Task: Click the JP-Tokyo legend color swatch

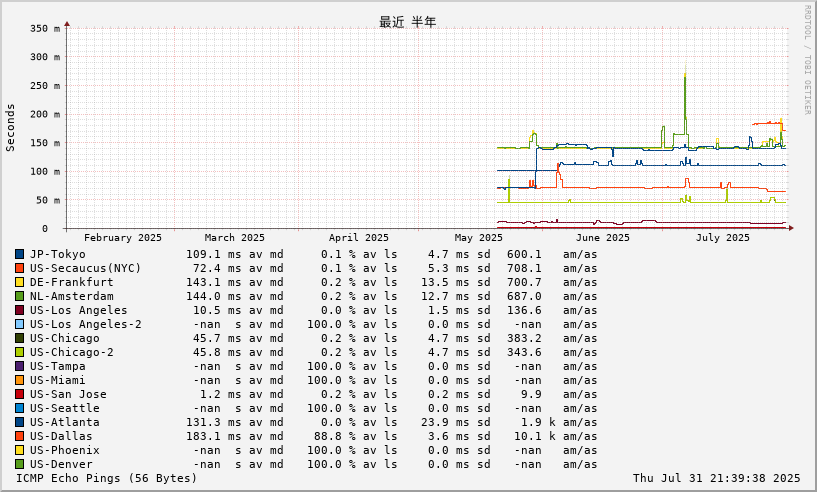Action: tap(19, 254)
